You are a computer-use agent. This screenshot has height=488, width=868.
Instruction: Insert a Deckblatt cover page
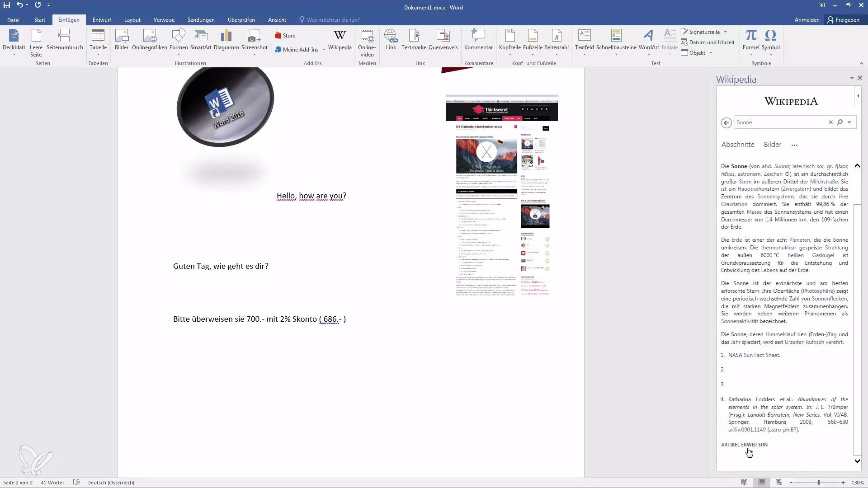14,42
